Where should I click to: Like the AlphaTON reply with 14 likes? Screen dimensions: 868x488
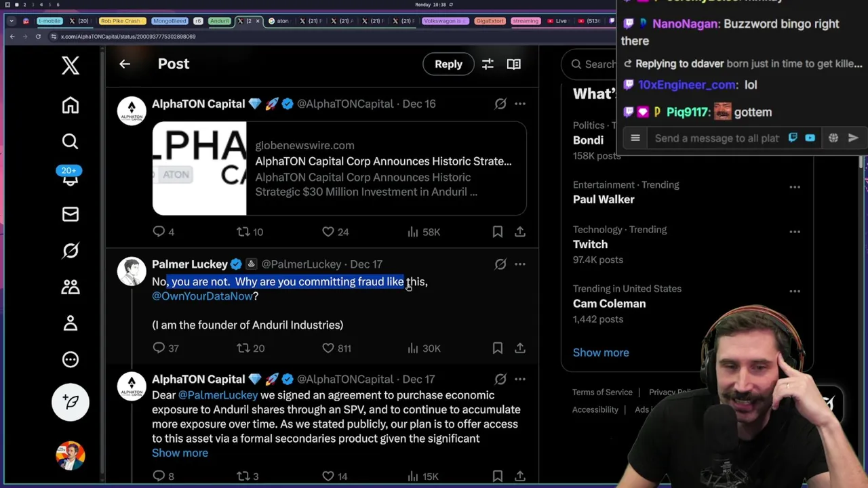click(x=335, y=476)
